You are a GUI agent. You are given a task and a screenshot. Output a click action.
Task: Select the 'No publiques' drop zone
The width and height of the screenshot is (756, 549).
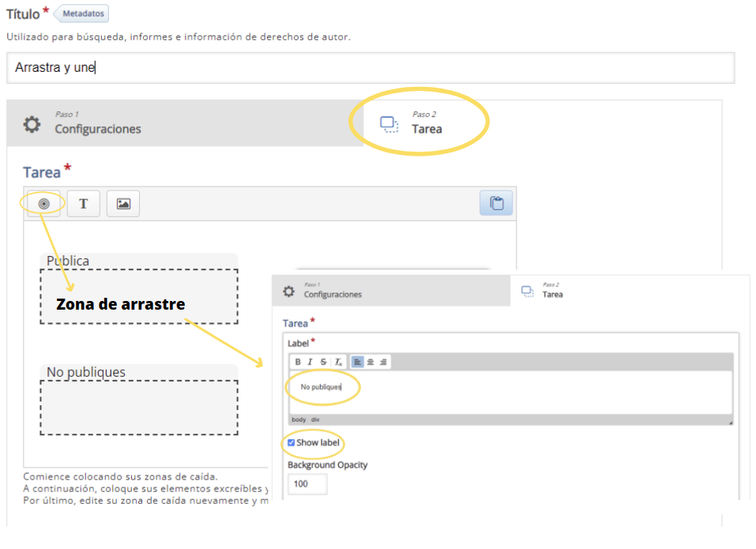(x=139, y=408)
